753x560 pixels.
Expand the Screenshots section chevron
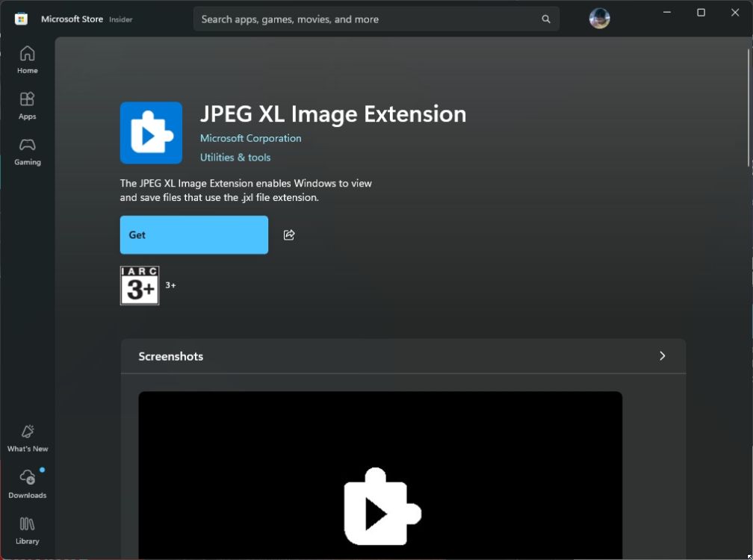662,356
